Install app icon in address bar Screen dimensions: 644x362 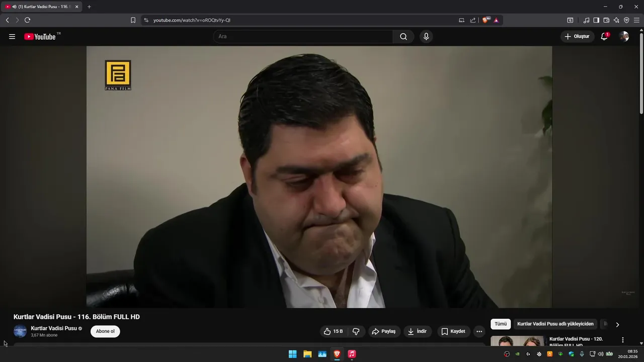coord(461,20)
